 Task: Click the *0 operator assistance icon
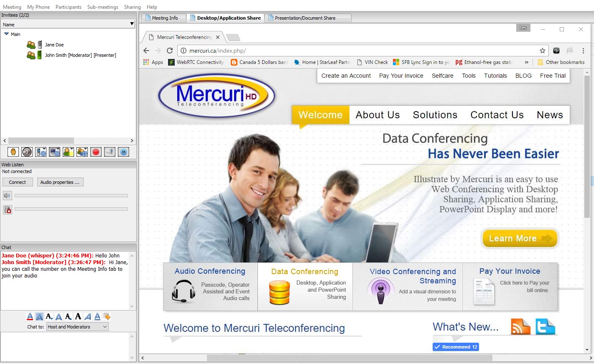tap(27, 152)
